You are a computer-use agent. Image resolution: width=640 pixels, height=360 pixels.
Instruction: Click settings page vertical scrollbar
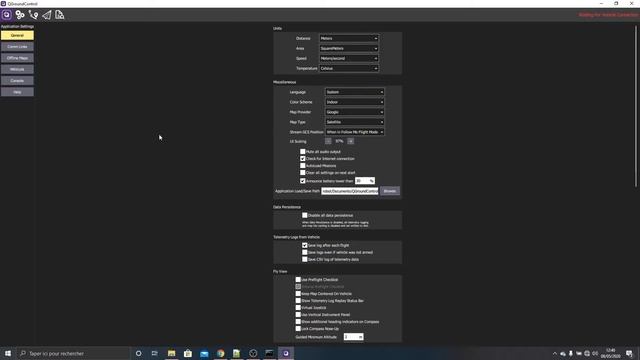636,106
